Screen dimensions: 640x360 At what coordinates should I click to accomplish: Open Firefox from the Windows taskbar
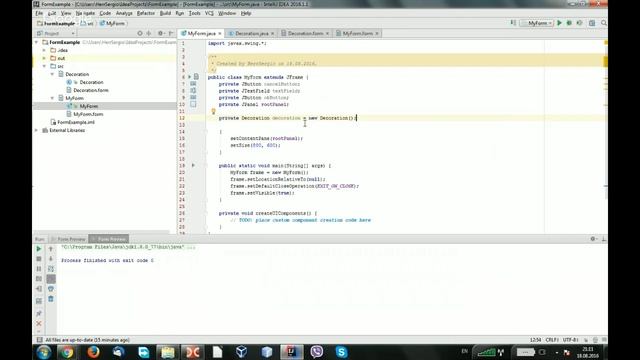point(93,352)
